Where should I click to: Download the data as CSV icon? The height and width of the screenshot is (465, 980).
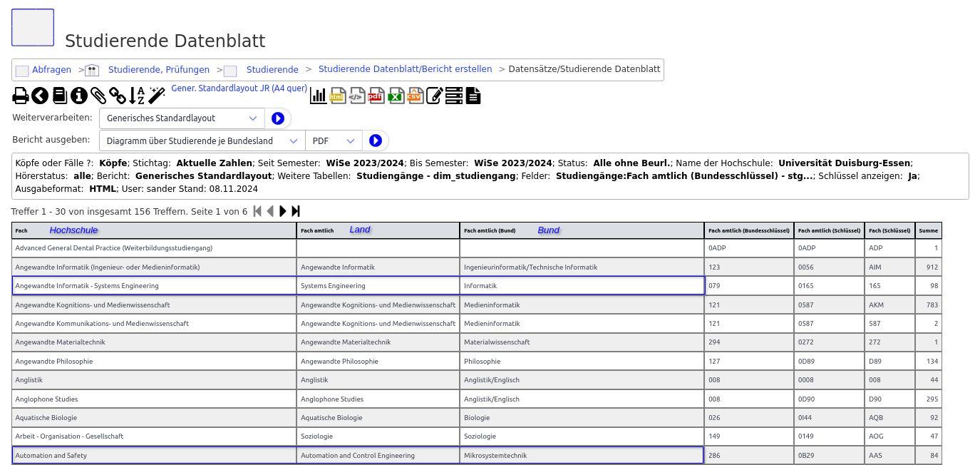415,96
